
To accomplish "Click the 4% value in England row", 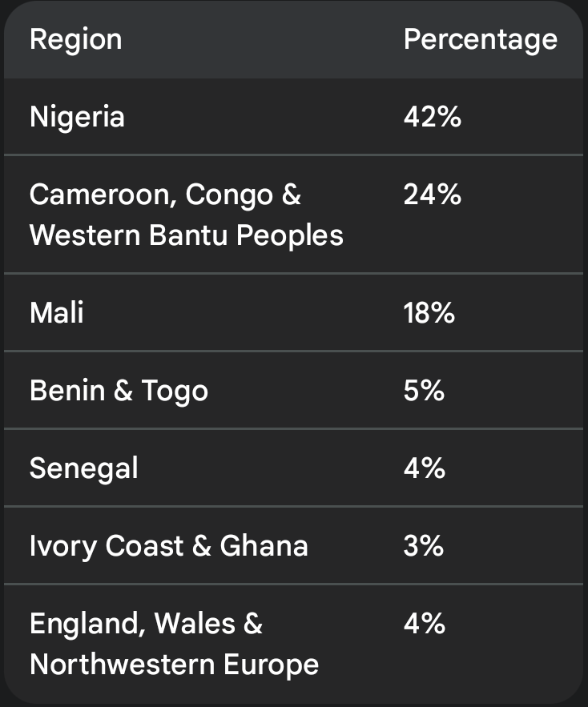I will tap(424, 623).
